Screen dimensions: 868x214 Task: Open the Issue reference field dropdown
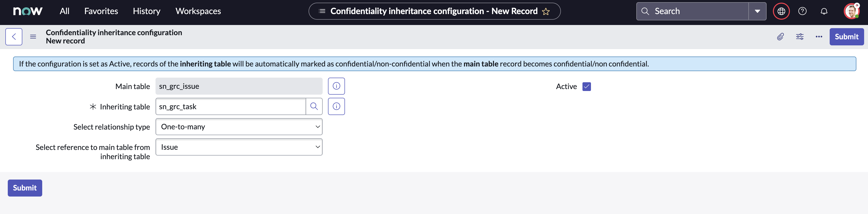[239, 147]
